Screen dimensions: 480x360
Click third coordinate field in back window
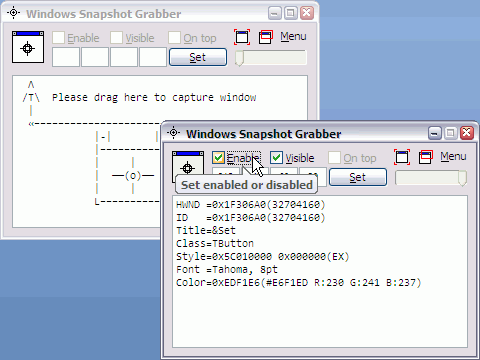(124, 57)
